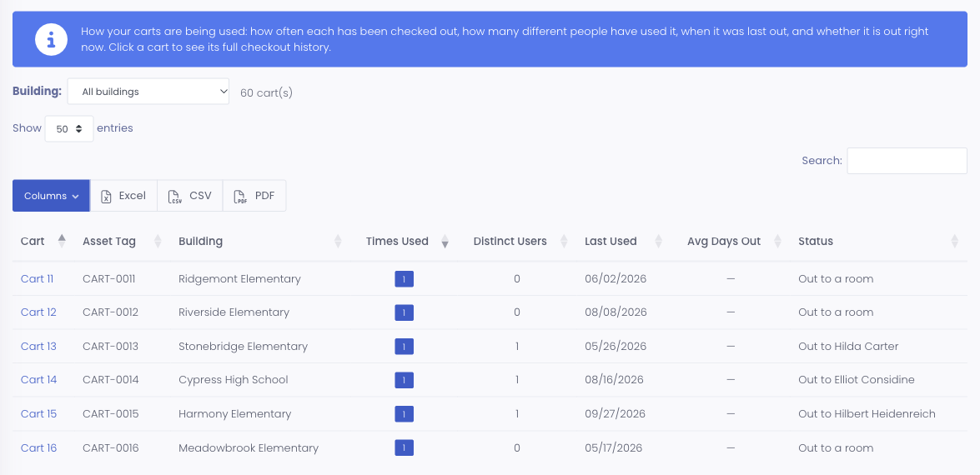Open the Cart 13 link

coord(38,347)
